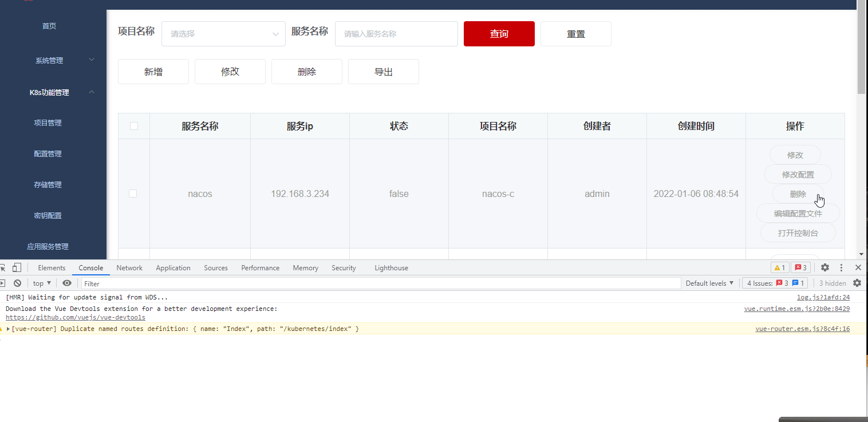Open 存储管理 in the sidebar

coord(48,184)
